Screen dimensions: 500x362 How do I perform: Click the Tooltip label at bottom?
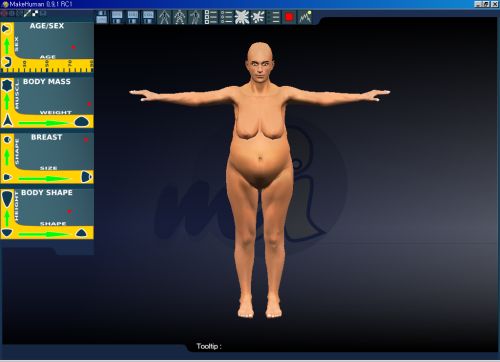pos(209,346)
